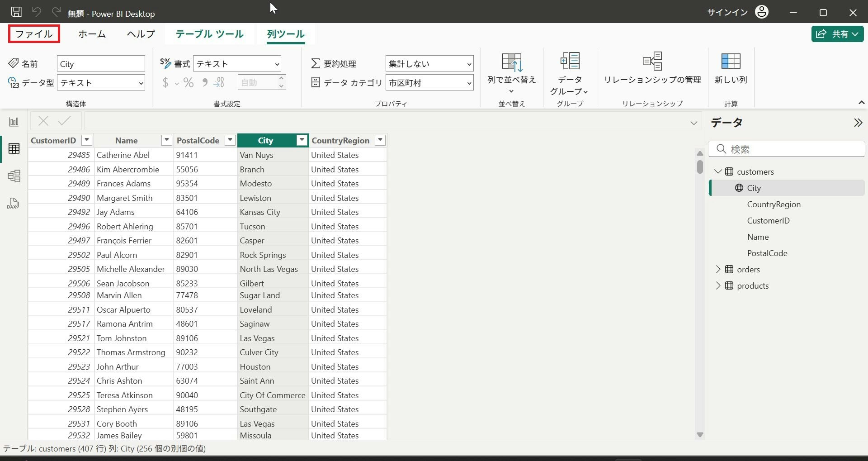Open currency symbol dropdown arrow
Viewport: 868px width, 461px height.
(177, 83)
